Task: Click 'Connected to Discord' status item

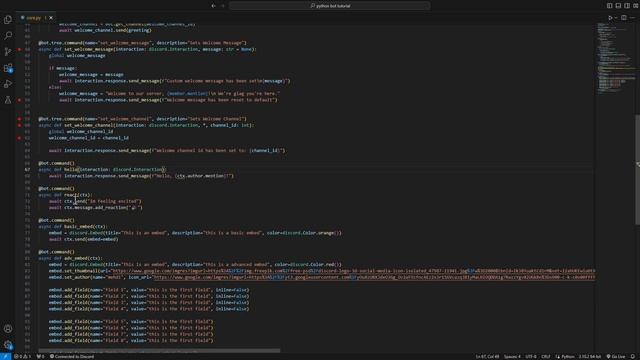Action: [72, 356]
